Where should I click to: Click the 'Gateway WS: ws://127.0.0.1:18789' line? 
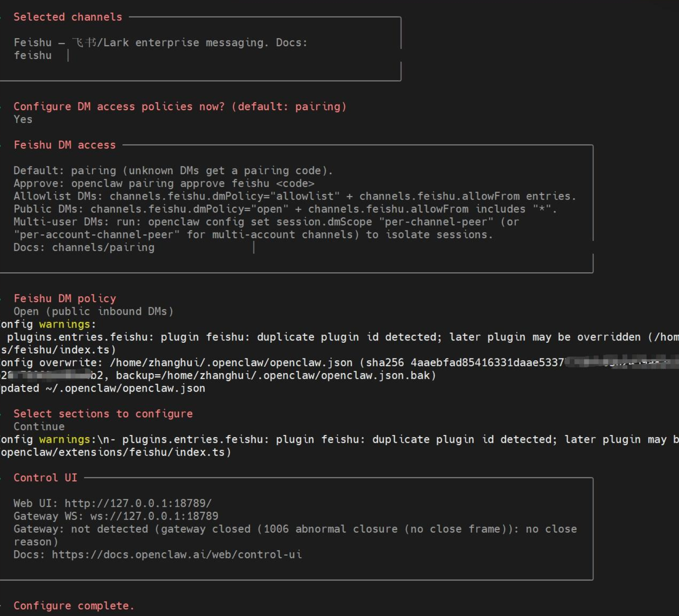tap(116, 516)
